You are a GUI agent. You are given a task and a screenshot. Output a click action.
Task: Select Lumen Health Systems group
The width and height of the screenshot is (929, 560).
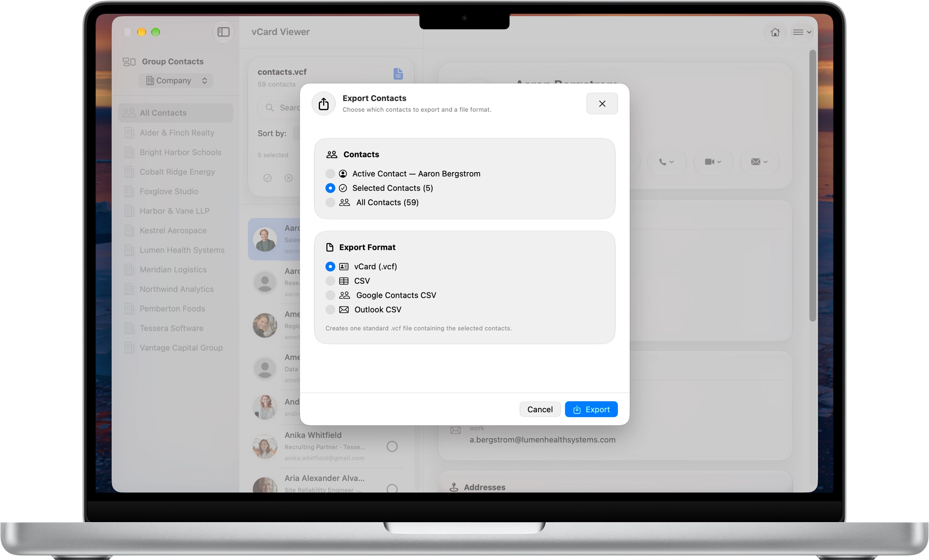point(176,250)
